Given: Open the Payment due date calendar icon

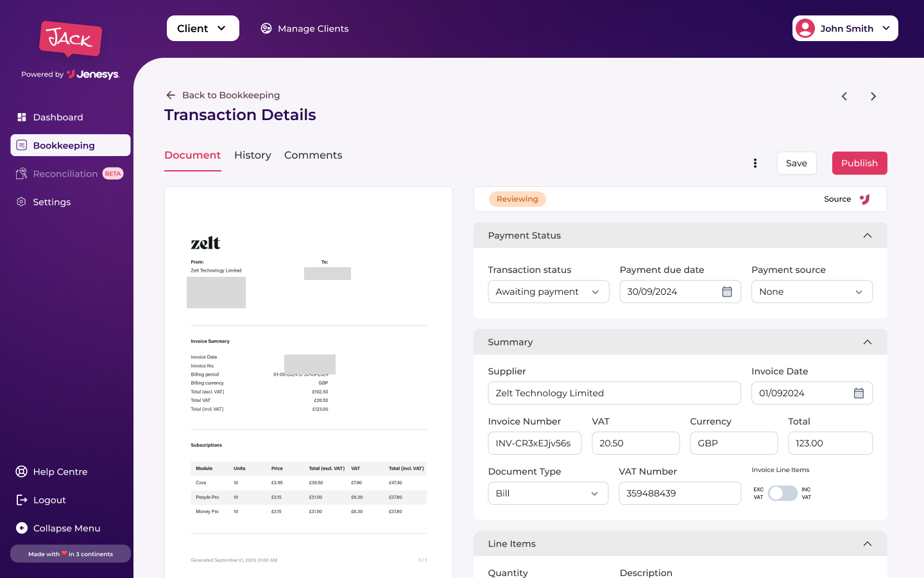Looking at the screenshot, I should (x=727, y=292).
